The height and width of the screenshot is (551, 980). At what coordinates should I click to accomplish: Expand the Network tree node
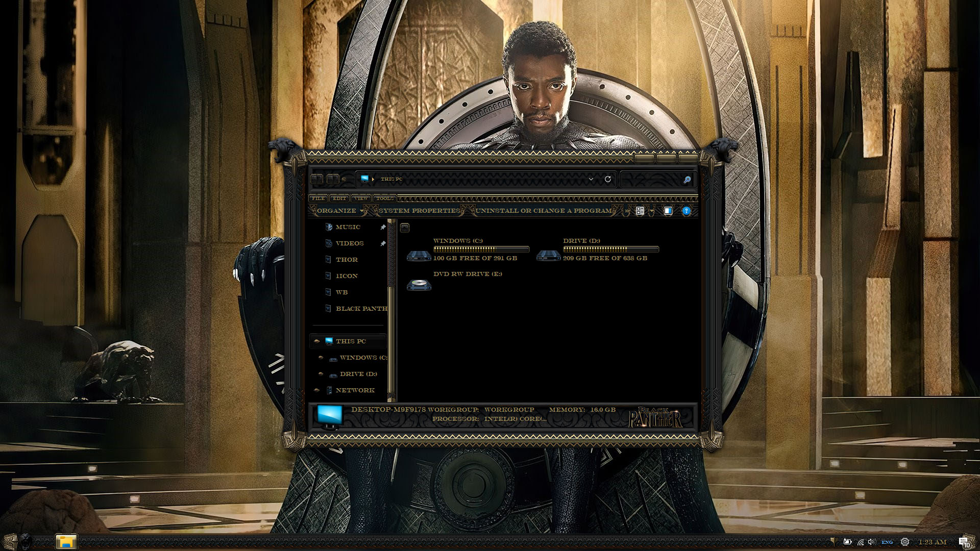[316, 390]
